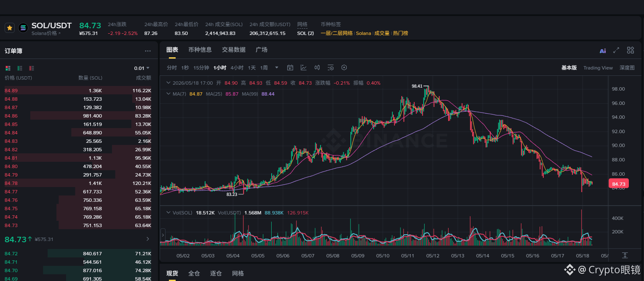Open the 币种信息 tab
644x281 pixels.
(200, 50)
